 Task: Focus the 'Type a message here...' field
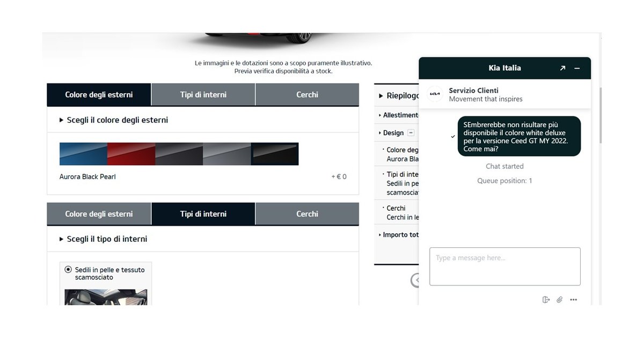(x=505, y=267)
